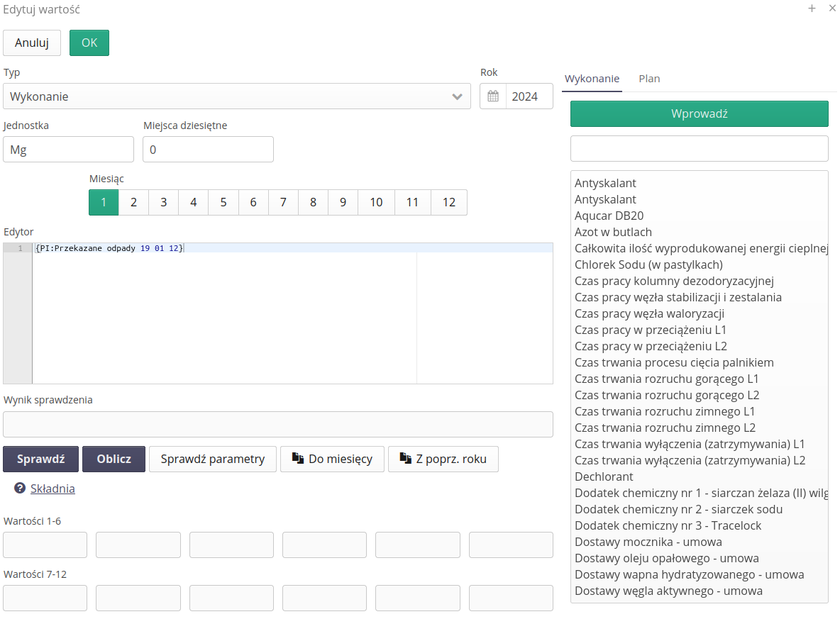The height and width of the screenshot is (619, 840).
Task: Click the copy icon on Do miesięcy button
Action: click(298, 459)
